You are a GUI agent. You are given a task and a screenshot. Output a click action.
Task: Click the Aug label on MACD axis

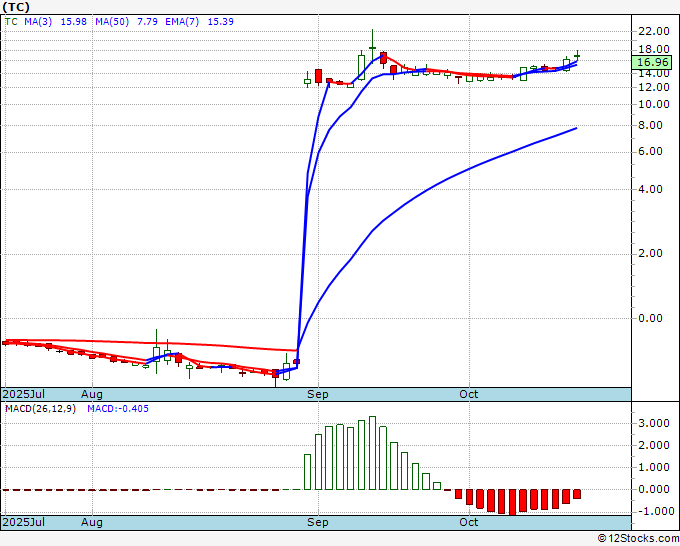(92, 522)
